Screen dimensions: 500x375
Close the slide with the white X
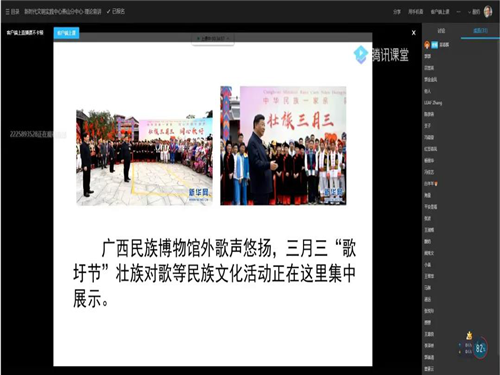pyautogui.click(x=414, y=33)
